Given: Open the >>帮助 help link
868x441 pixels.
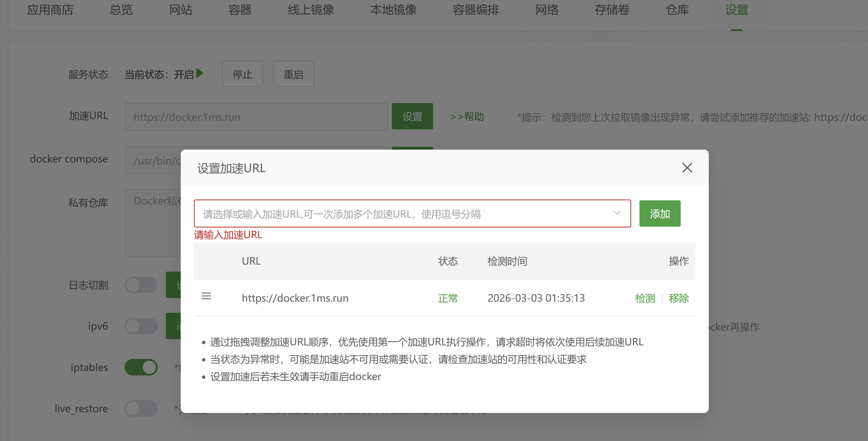Looking at the screenshot, I should coord(467,116).
